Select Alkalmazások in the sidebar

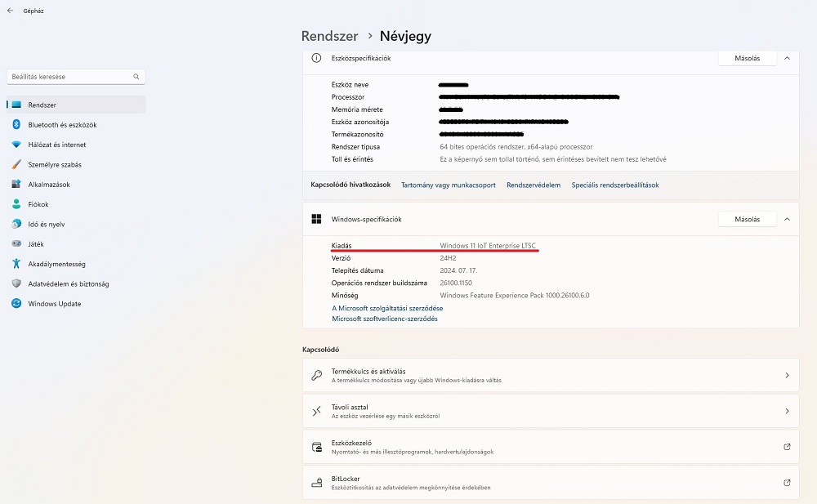(76, 184)
